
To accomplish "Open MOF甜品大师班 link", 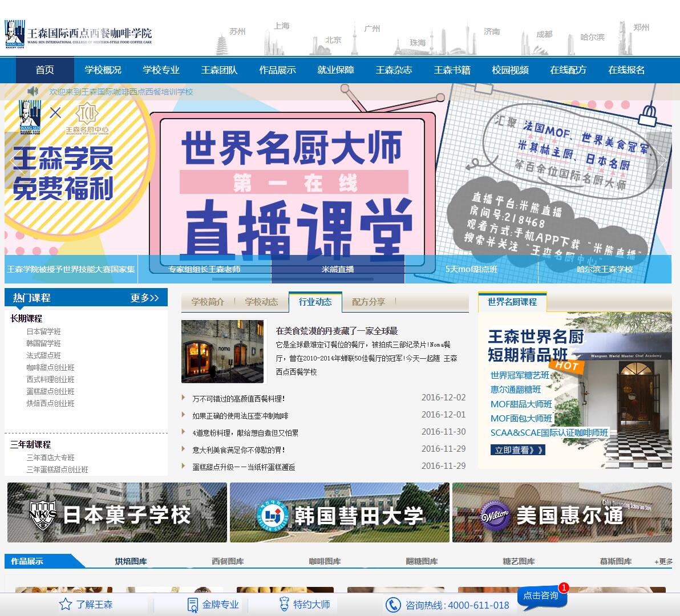I will [x=521, y=404].
